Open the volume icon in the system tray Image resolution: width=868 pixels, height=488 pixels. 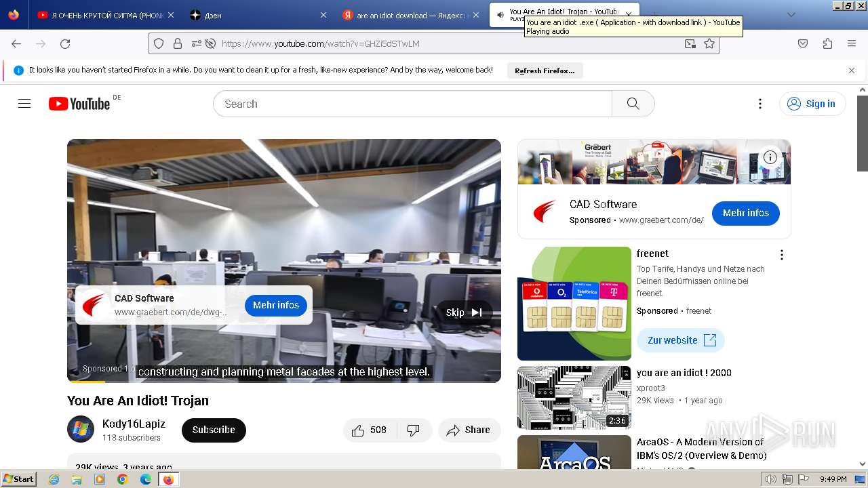point(771,479)
